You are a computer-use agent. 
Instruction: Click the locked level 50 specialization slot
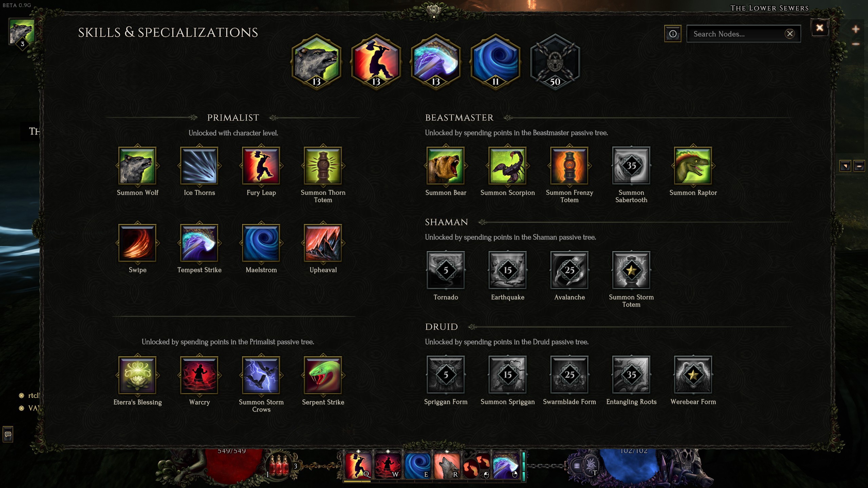(x=555, y=62)
